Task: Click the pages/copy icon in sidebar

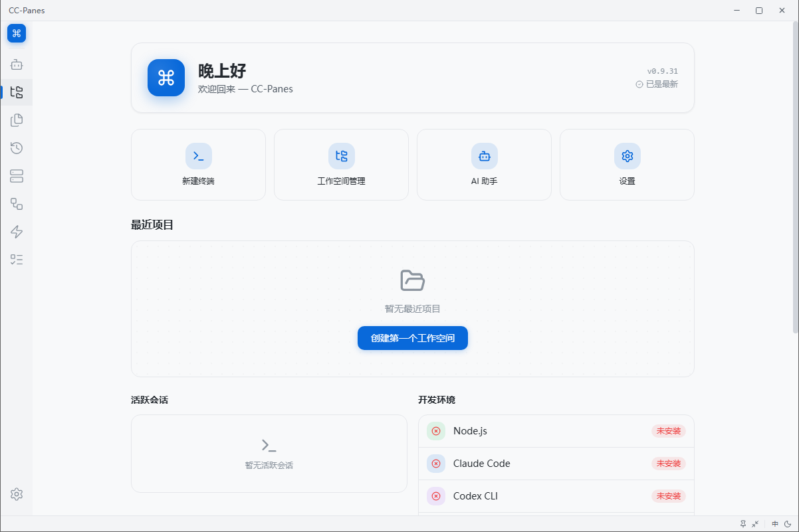Action: click(x=17, y=120)
